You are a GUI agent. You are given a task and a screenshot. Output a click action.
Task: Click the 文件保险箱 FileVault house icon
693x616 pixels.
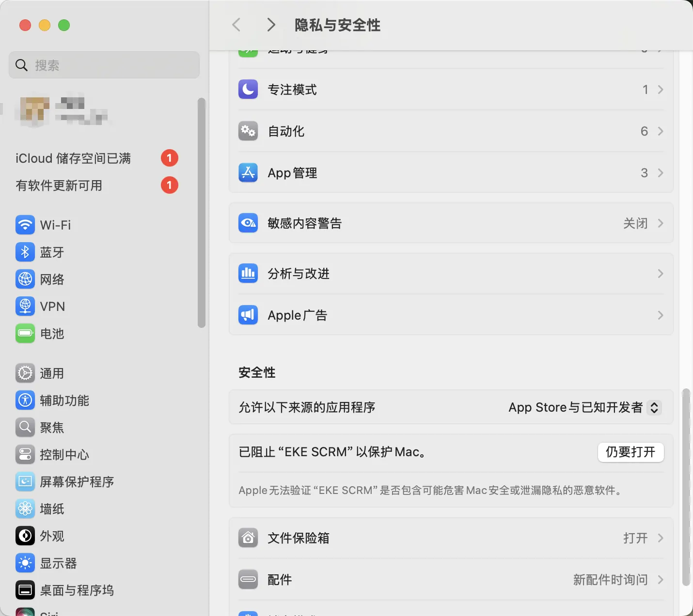tap(248, 538)
